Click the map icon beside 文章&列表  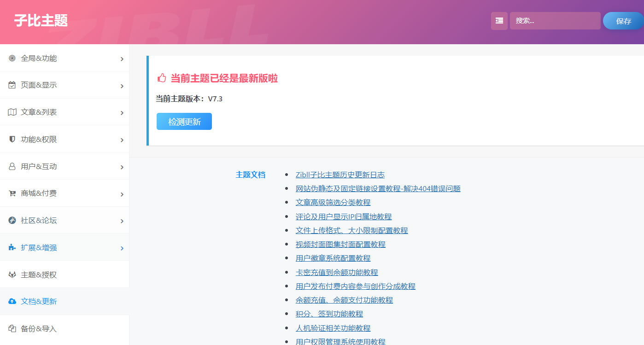[x=12, y=112]
